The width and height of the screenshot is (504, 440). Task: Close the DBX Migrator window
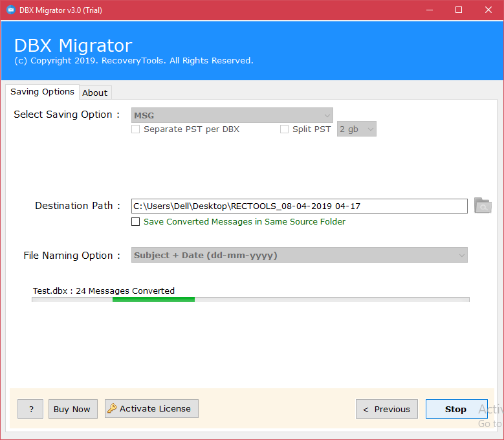(x=488, y=10)
